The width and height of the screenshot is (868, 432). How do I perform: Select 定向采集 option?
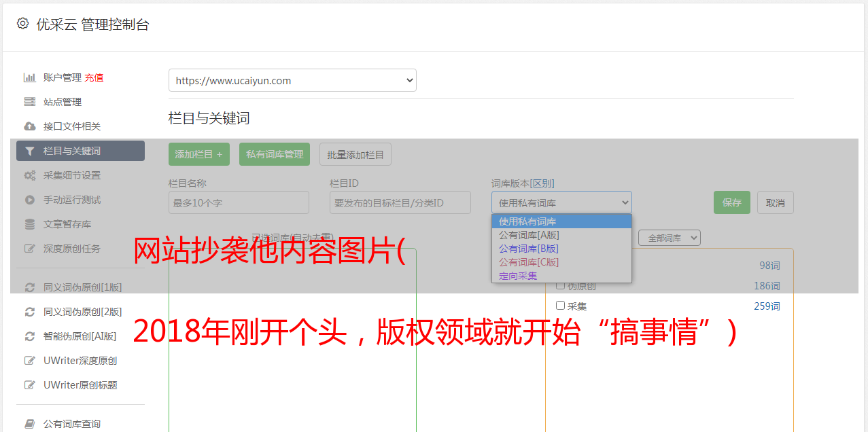pyautogui.click(x=561, y=276)
